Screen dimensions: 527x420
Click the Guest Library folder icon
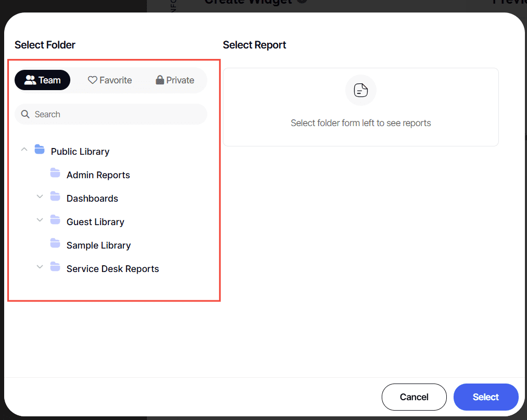pyautogui.click(x=55, y=220)
